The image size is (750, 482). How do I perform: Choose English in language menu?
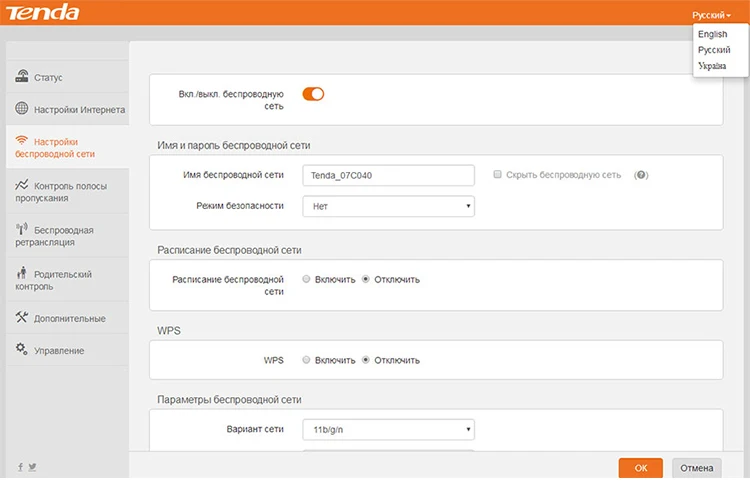pos(712,34)
